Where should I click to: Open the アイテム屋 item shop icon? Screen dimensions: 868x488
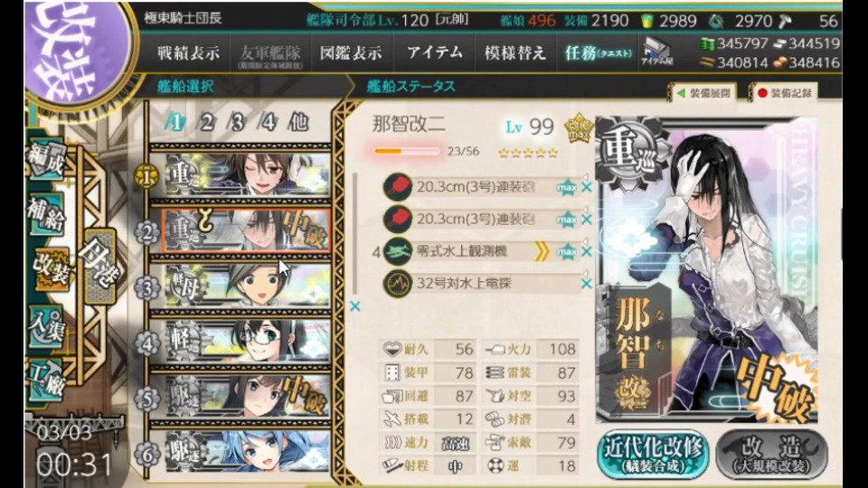pyautogui.click(x=656, y=52)
